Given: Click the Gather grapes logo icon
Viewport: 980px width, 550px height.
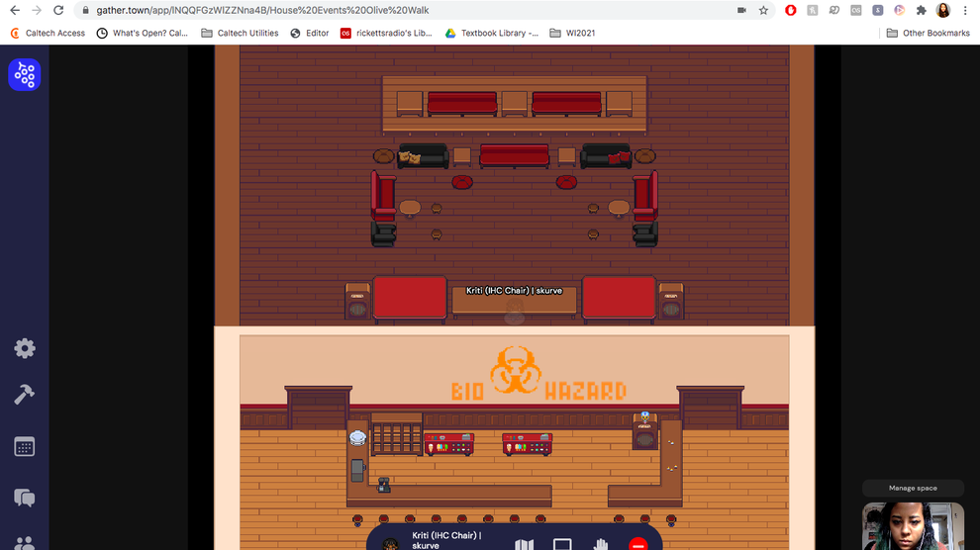Looking at the screenshot, I should tap(25, 74).
